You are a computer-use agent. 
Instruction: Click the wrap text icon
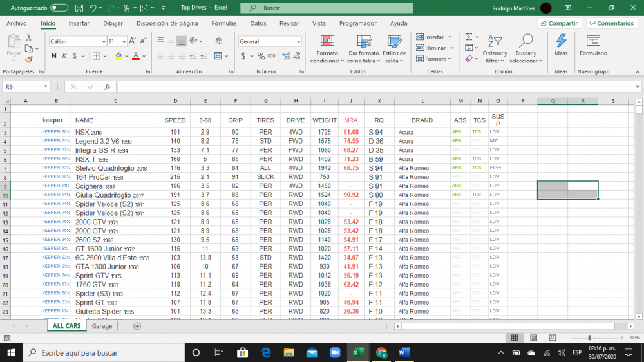coord(218,41)
